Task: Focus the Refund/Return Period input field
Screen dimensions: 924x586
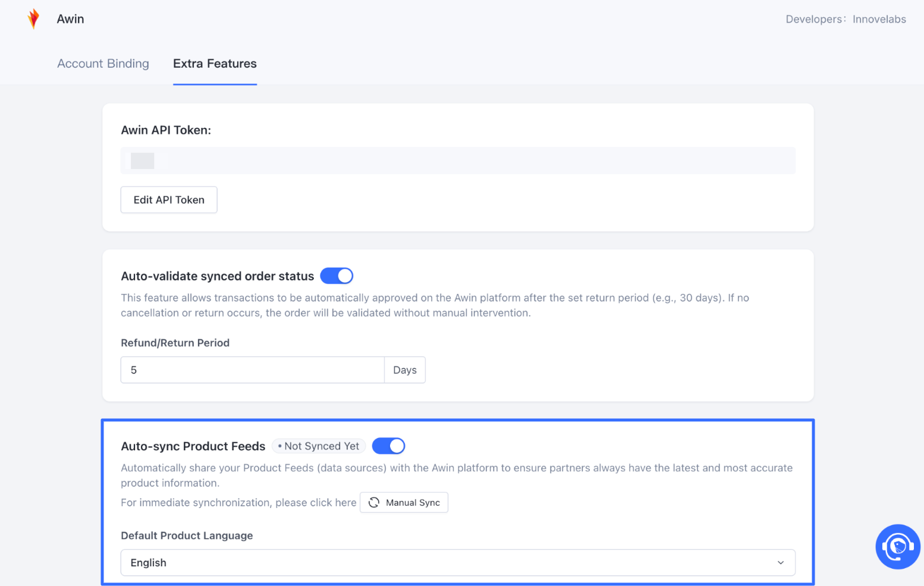Action: pyautogui.click(x=252, y=370)
